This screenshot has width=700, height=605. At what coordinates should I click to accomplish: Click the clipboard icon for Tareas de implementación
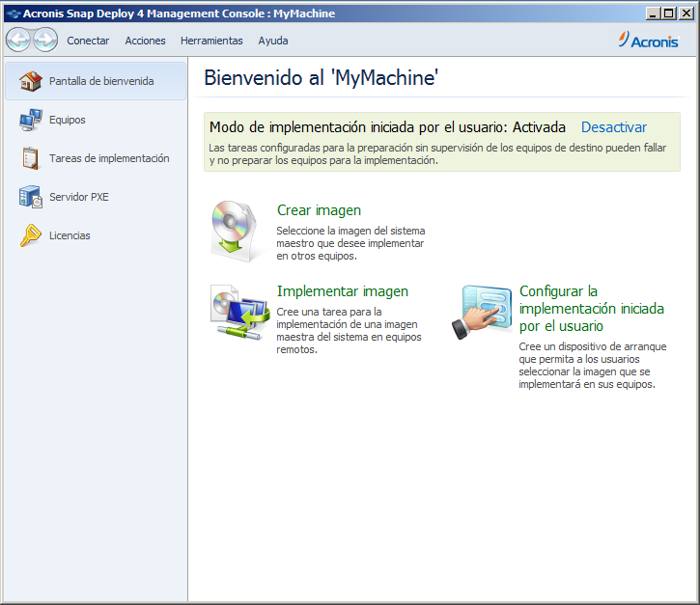[31, 158]
